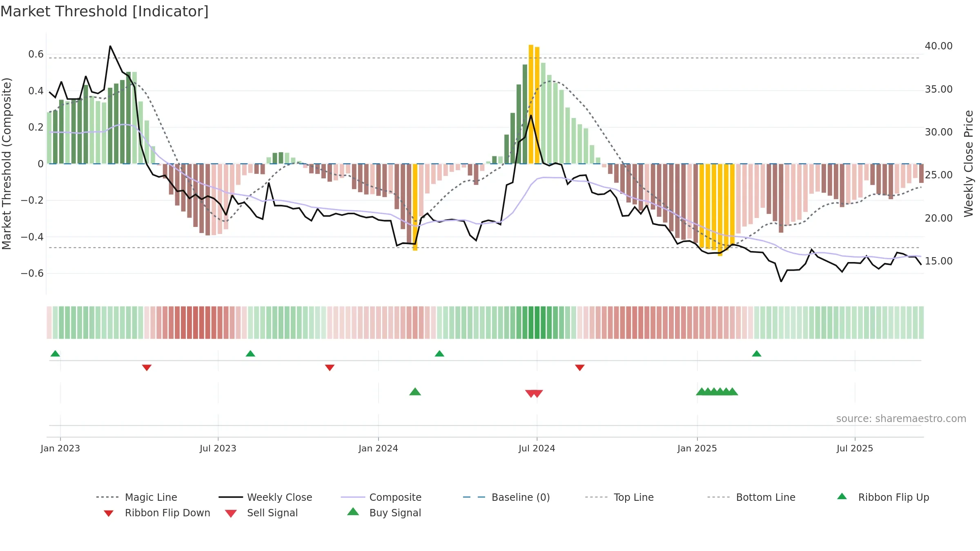
Task: Click the sharemaestro.com source link
Action: 901,419
